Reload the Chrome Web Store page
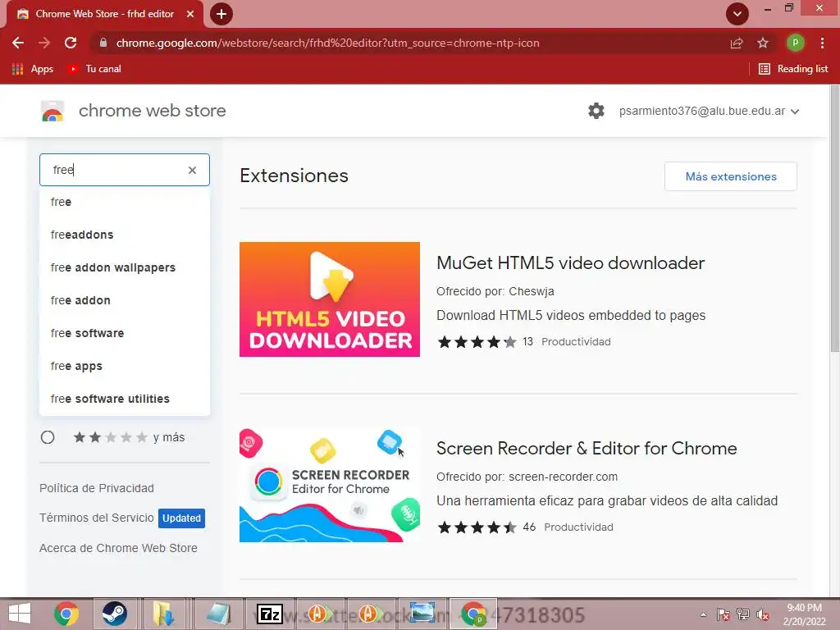 pyautogui.click(x=71, y=43)
